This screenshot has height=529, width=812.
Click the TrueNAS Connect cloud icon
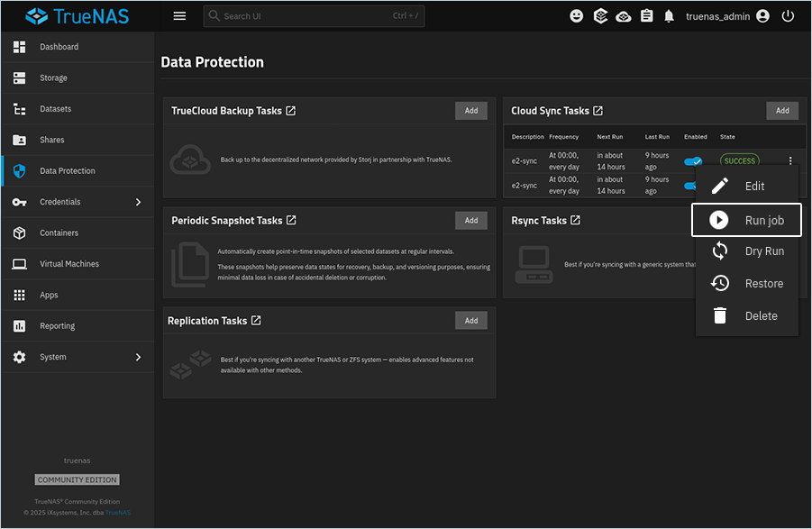click(624, 16)
